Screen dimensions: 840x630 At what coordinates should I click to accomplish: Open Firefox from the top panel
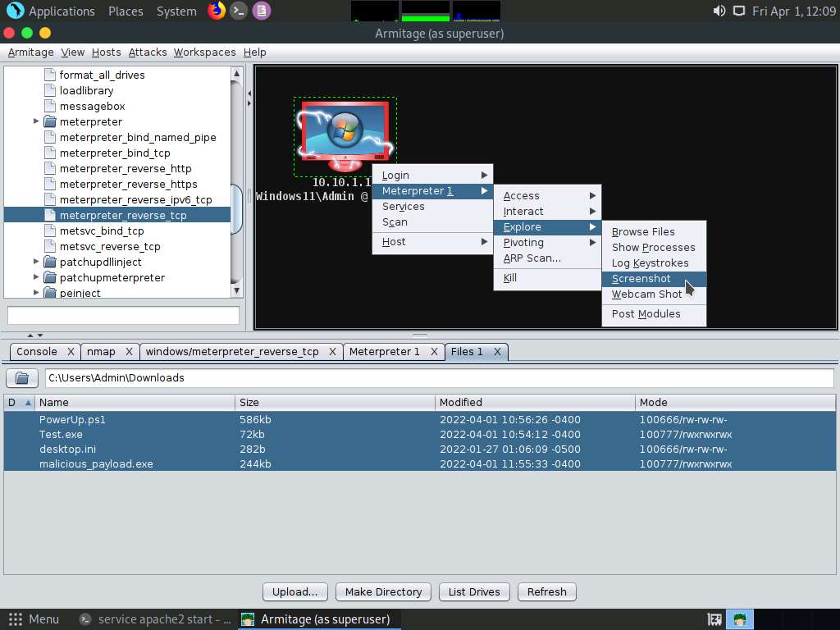(217, 11)
